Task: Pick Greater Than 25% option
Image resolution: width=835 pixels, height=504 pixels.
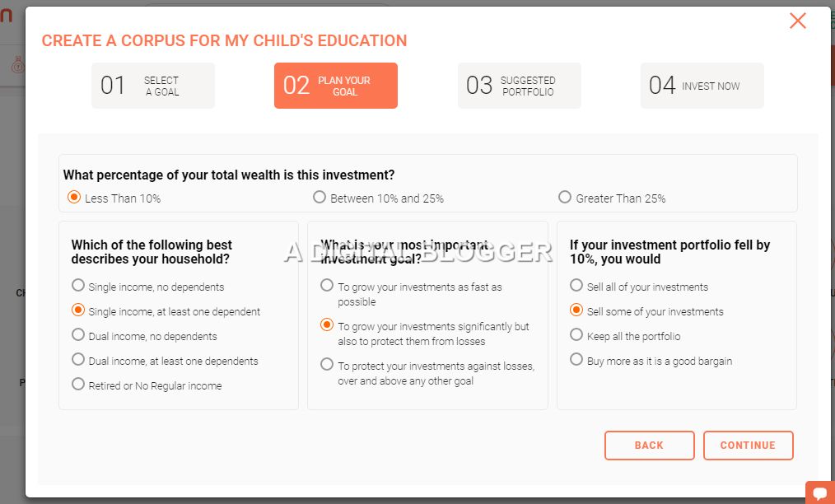Action: tap(565, 198)
